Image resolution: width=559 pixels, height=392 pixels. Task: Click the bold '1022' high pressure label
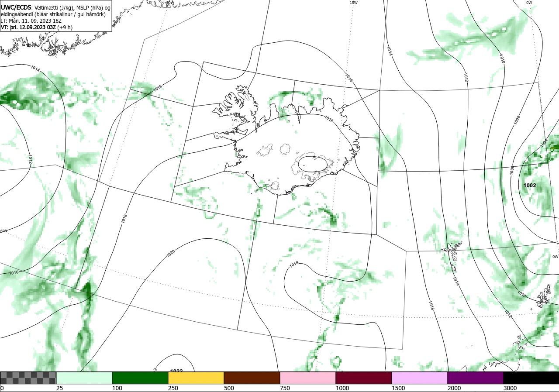176,371
